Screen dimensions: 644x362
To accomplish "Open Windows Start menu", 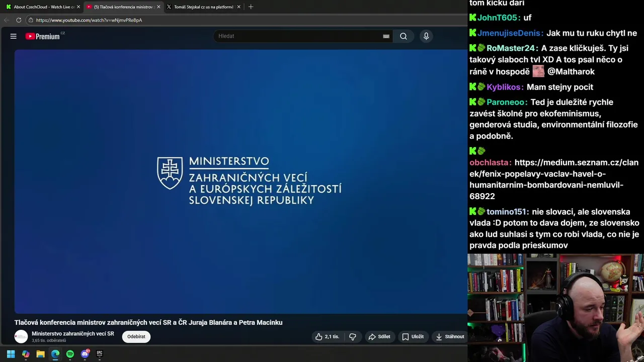I will [11, 354].
